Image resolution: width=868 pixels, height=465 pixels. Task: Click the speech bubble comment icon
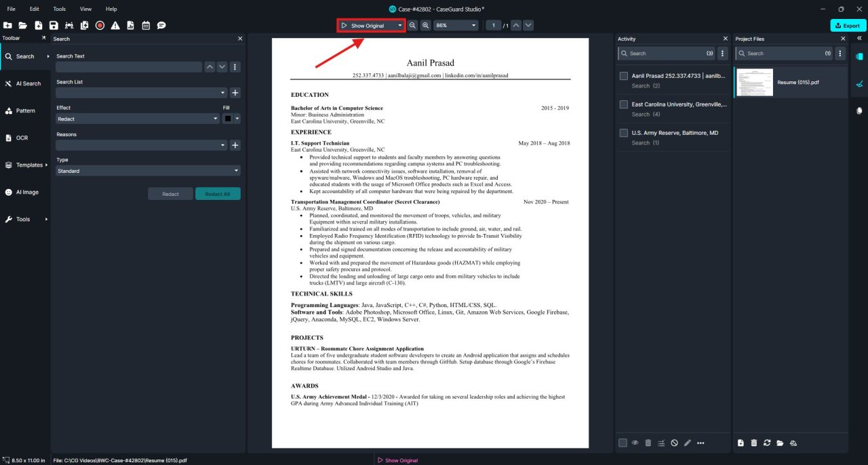tap(161, 25)
